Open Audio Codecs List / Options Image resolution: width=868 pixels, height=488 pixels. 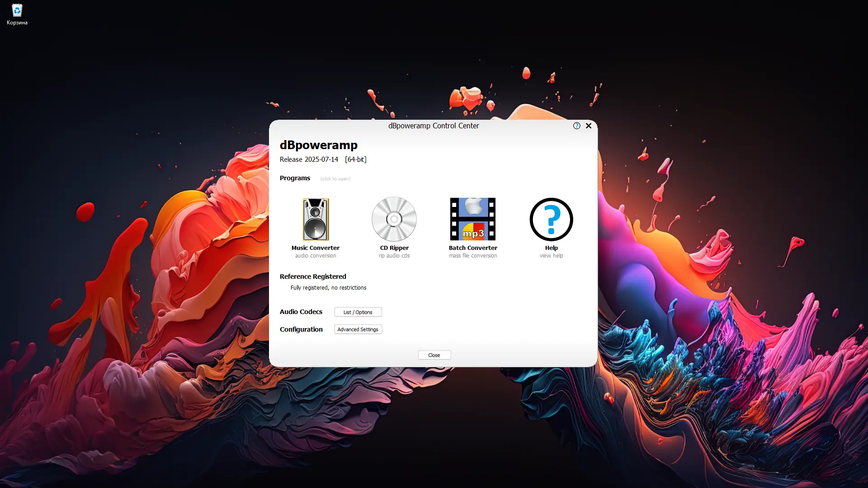click(358, 312)
